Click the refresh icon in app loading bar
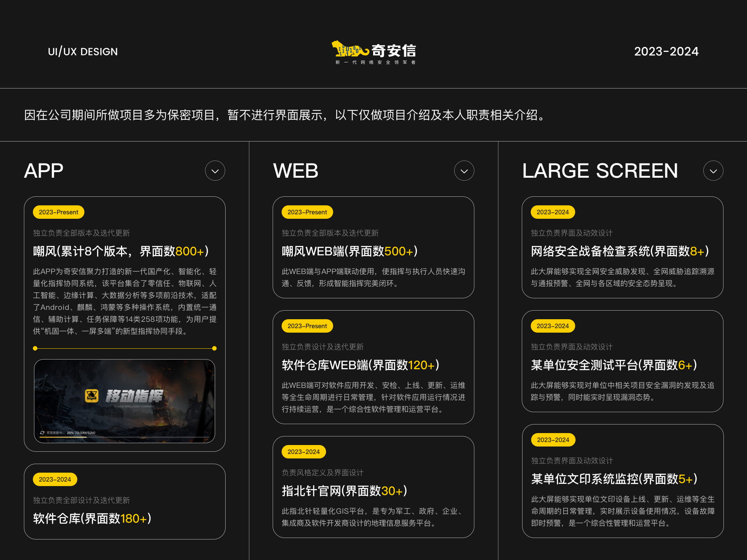Screen dimensions: 747x560 (42, 433)
